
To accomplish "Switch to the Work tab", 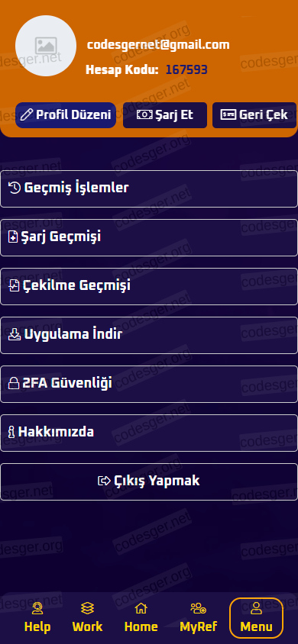I will [x=88, y=617].
